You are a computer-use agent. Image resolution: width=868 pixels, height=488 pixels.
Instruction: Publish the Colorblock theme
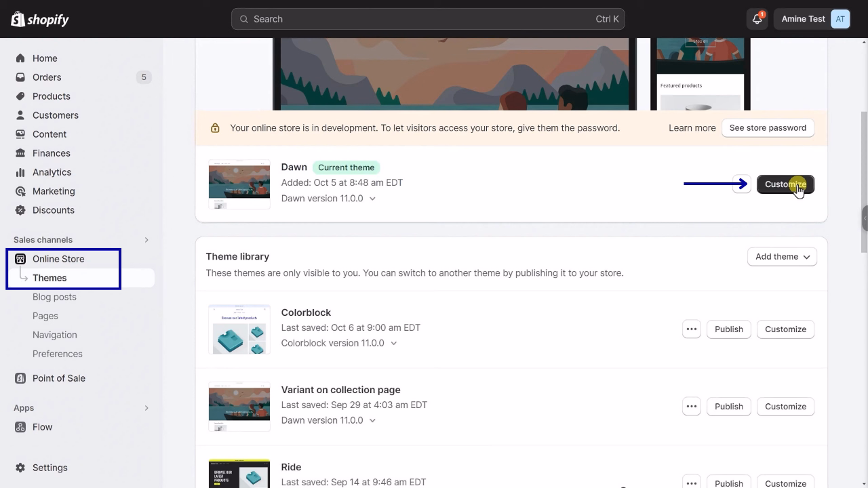(729, 329)
